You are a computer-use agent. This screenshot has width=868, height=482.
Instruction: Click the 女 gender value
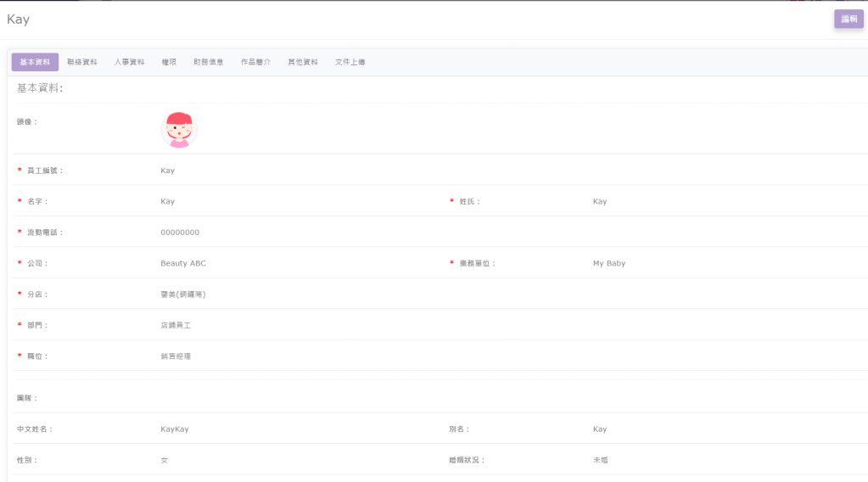coord(165,460)
